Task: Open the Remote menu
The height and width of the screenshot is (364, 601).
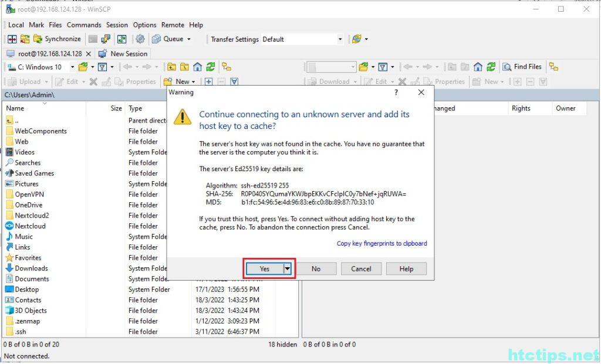Action: point(173,25)
